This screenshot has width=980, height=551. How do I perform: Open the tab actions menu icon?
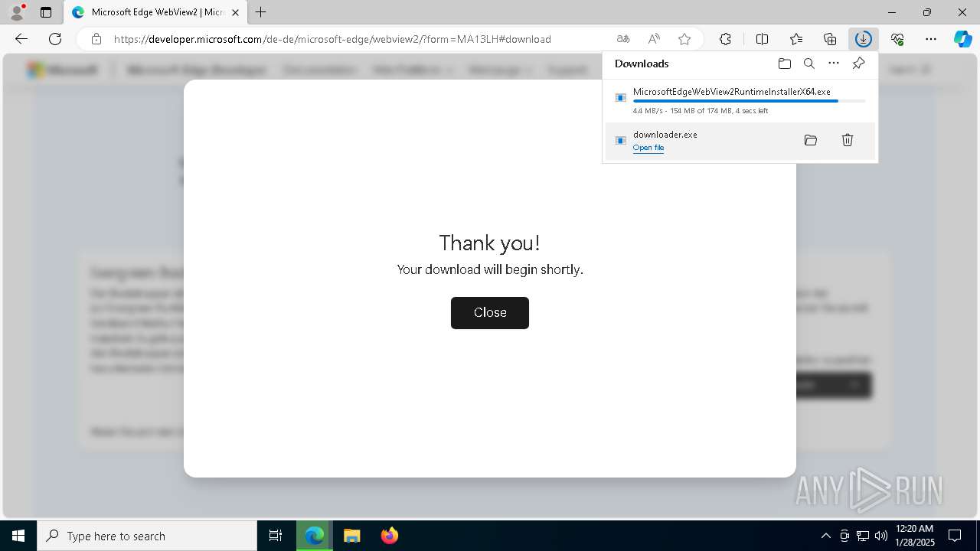46,12
